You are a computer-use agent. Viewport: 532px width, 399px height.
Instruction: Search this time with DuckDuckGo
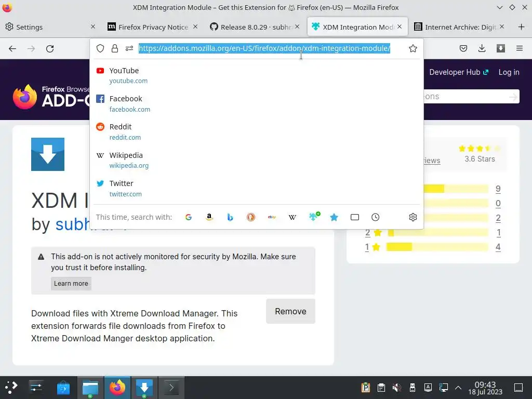pyautogui.click(x=251, y=217)
